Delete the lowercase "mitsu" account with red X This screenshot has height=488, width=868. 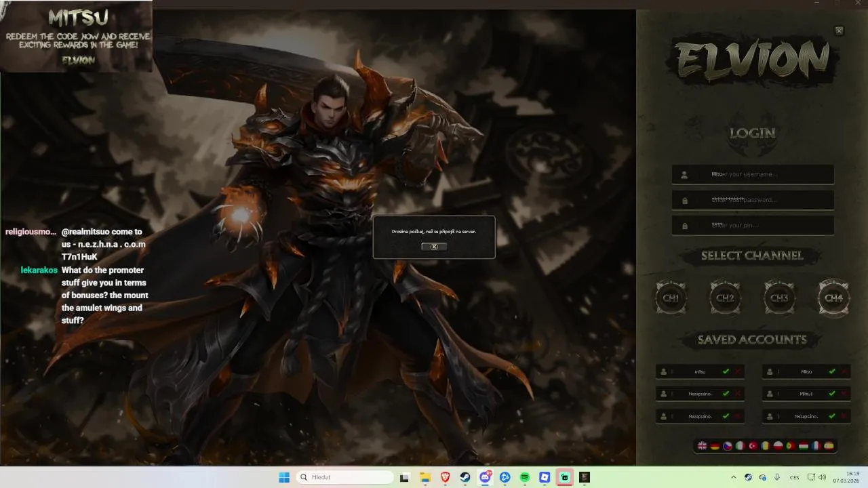[x=738, y=371]
